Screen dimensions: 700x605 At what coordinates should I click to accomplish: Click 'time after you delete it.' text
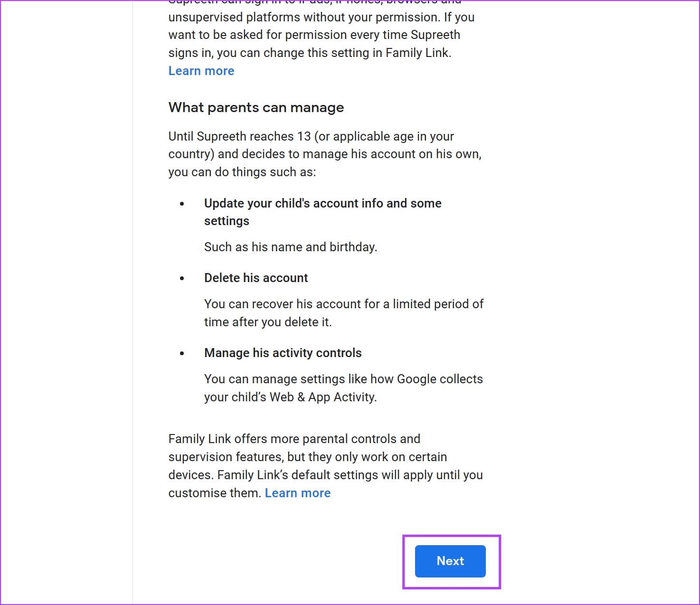point(268,322)
